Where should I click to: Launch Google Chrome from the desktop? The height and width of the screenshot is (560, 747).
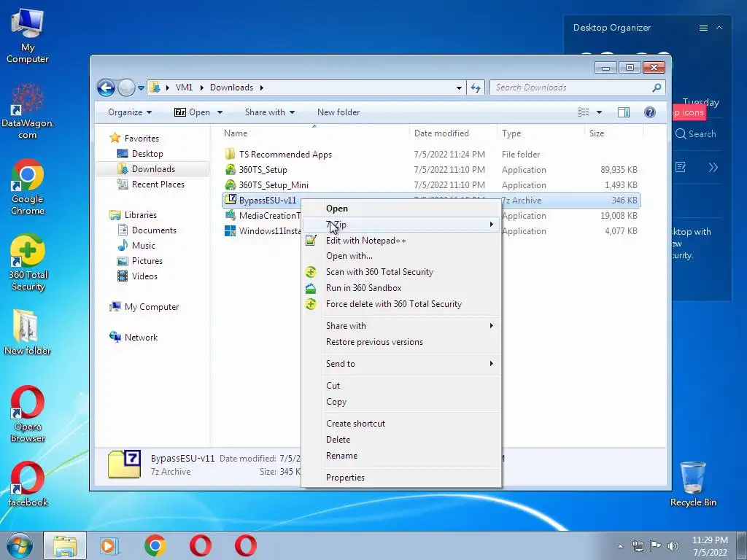click(x=27, y=187)
